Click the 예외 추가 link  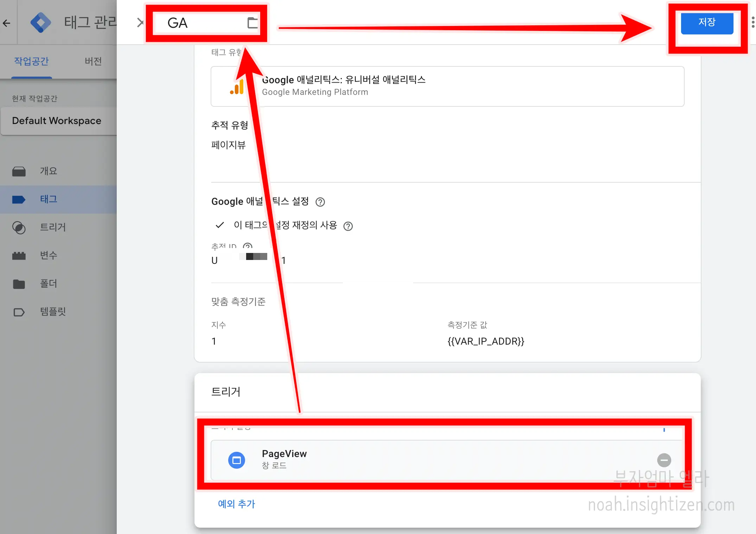(236, 504)
